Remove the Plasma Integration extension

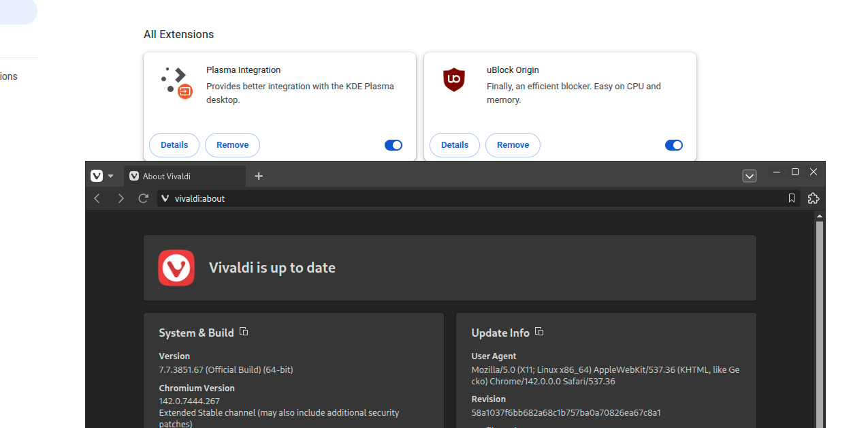point(232,145)
